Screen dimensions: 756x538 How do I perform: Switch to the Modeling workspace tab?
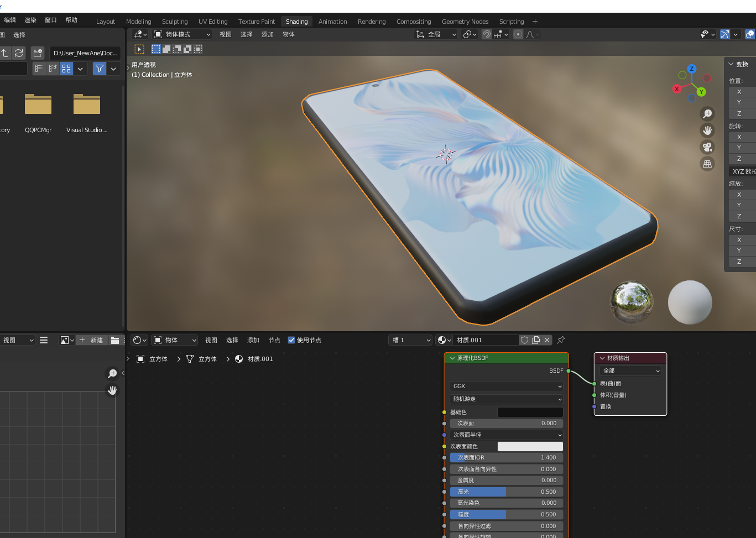[138, 22]
